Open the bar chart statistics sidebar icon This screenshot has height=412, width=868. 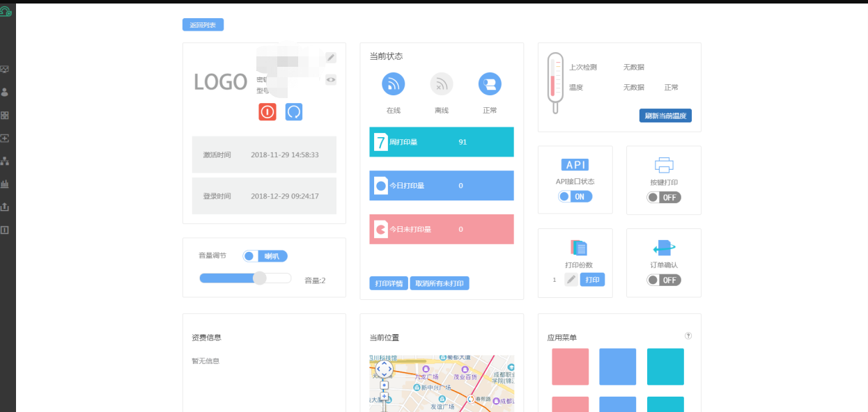point(5,184)
